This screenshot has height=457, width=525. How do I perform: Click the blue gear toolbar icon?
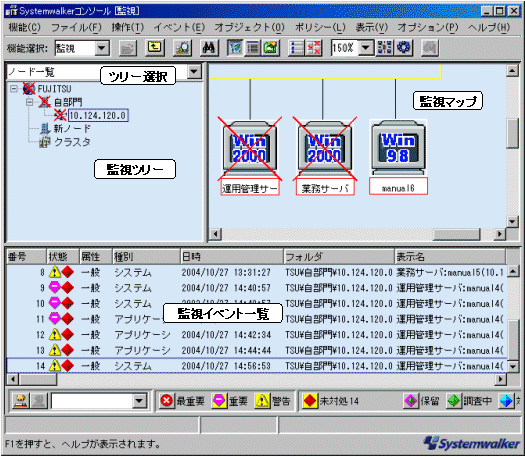point(404,48)
